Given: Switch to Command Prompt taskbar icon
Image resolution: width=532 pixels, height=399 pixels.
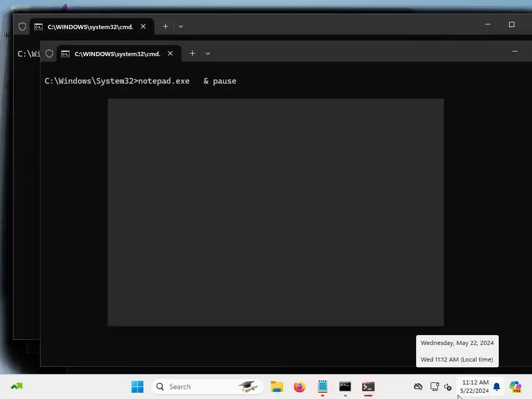Looking at the screenshot, I should coord(345,387).
